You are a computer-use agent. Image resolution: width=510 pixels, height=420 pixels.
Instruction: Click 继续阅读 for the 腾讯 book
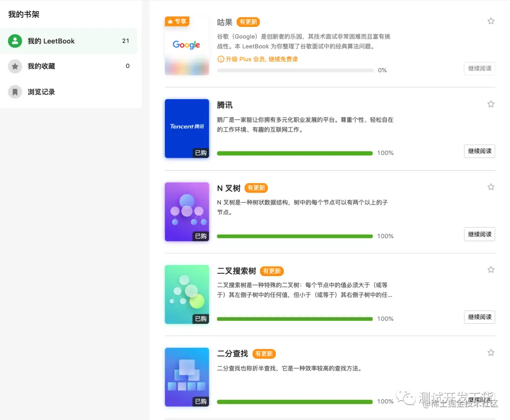[x=479, y=151]
